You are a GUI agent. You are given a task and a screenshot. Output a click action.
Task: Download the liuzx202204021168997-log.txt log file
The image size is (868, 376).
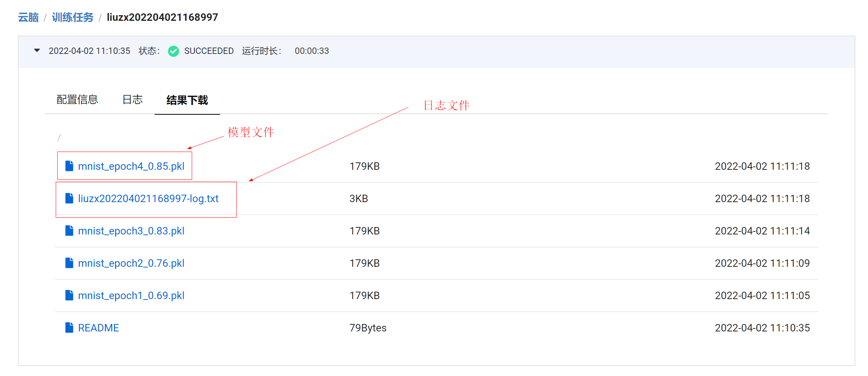pyautogui.click(x=148, y=199)
